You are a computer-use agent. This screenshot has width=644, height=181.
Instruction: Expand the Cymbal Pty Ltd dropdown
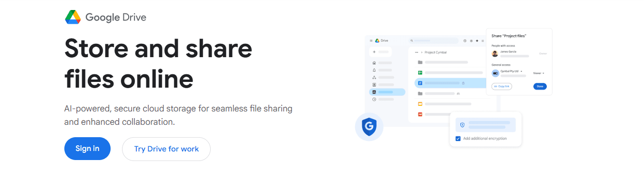(521, 71)
